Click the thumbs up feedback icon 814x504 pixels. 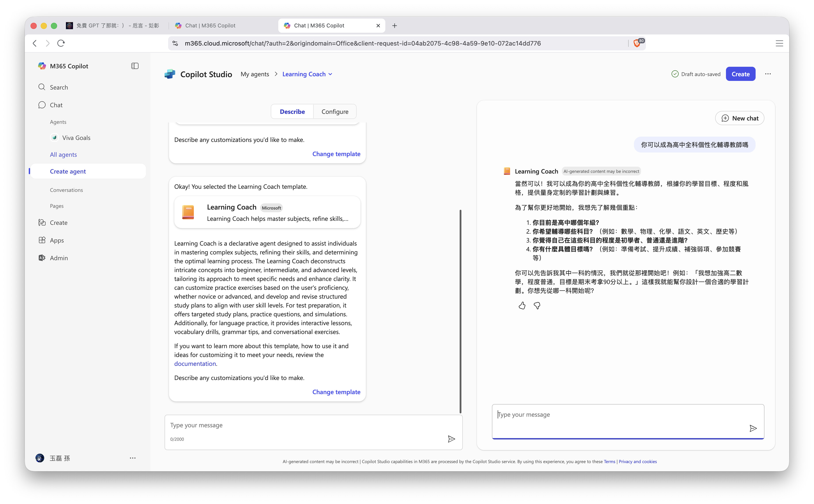click(x=522, y=306)
